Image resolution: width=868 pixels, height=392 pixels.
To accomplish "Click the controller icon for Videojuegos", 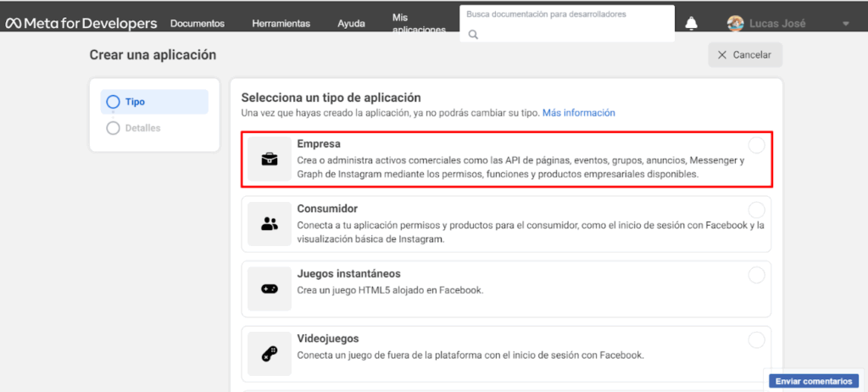I will click(270, 353).
